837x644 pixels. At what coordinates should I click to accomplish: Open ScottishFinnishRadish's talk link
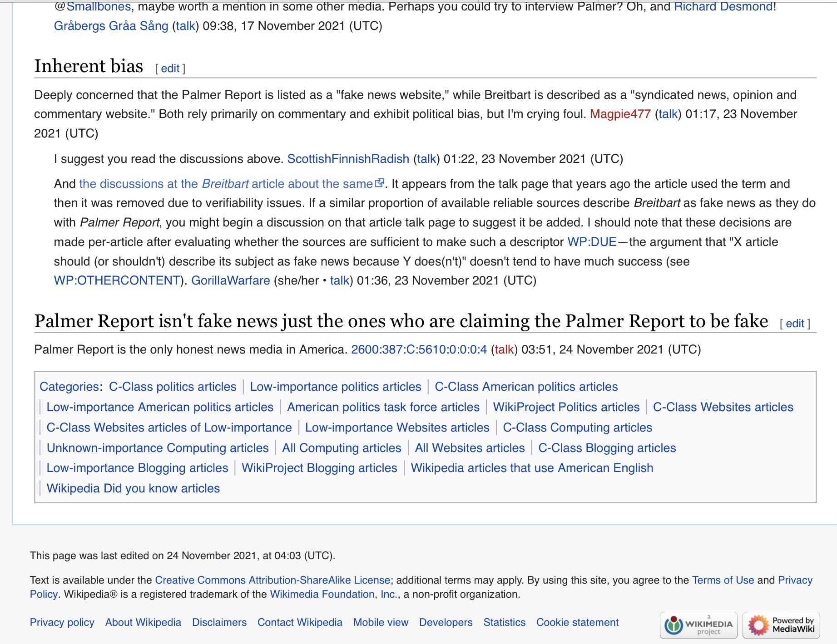[x=426, y=159]
